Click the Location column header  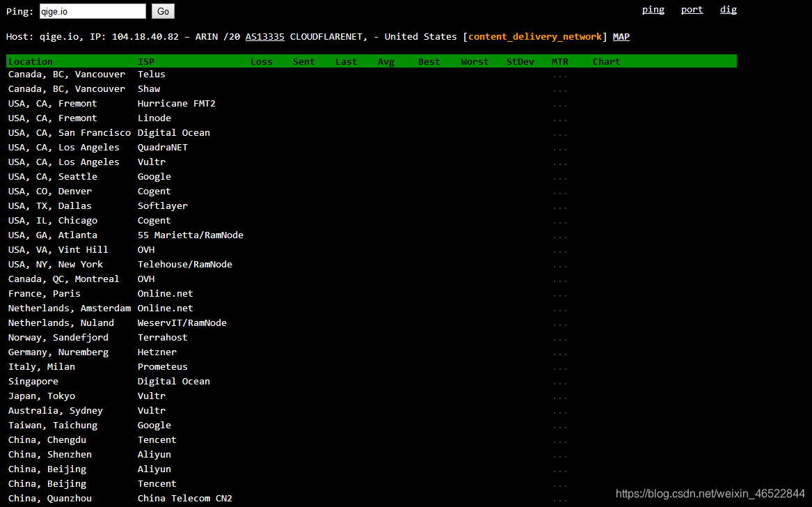click(31, 61)
